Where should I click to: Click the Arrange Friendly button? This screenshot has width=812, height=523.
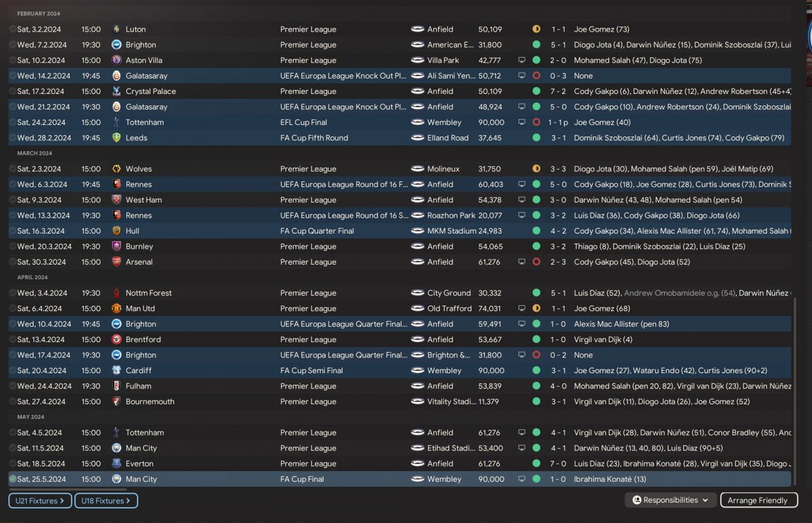(x=757, y=500)
